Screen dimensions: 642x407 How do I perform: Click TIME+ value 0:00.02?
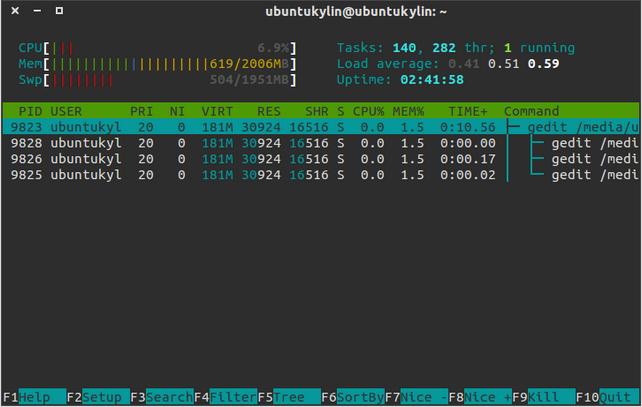(468, 175)
